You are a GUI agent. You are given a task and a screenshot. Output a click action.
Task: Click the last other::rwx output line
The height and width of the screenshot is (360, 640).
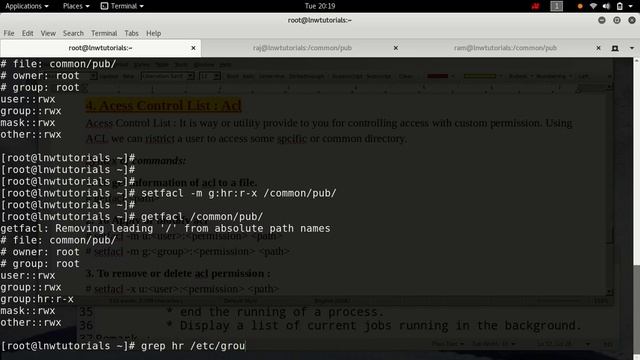click(31, 323)
